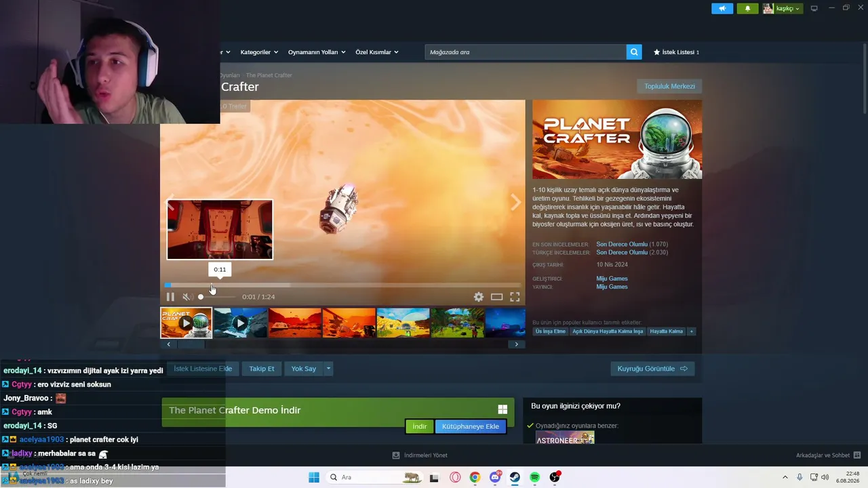Open Kuyruğu Görüntüle queue button
The height and width of the screenshot is (488, 868).
click(x=652, y=369)
